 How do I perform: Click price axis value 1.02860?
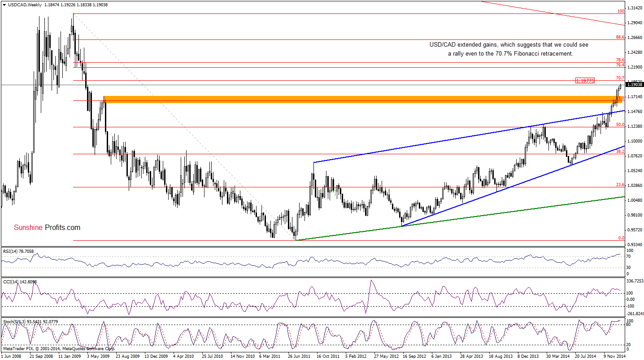tap(635, 186)
